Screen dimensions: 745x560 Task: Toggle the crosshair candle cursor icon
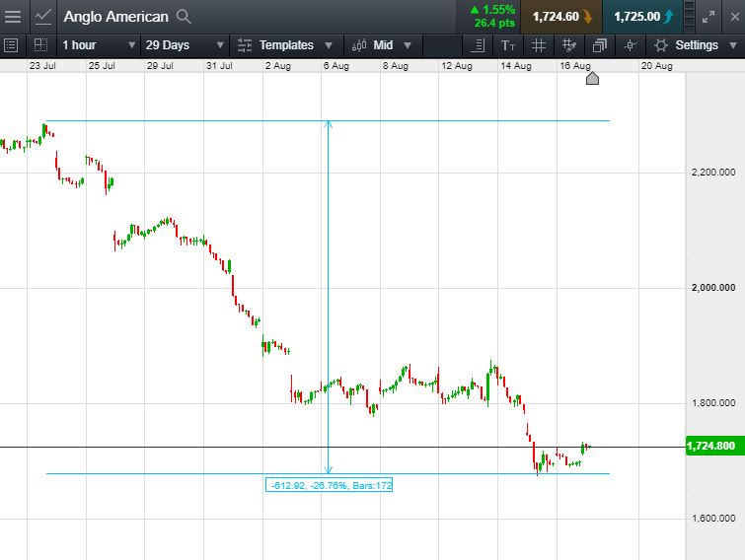click(x=630, y=45)
